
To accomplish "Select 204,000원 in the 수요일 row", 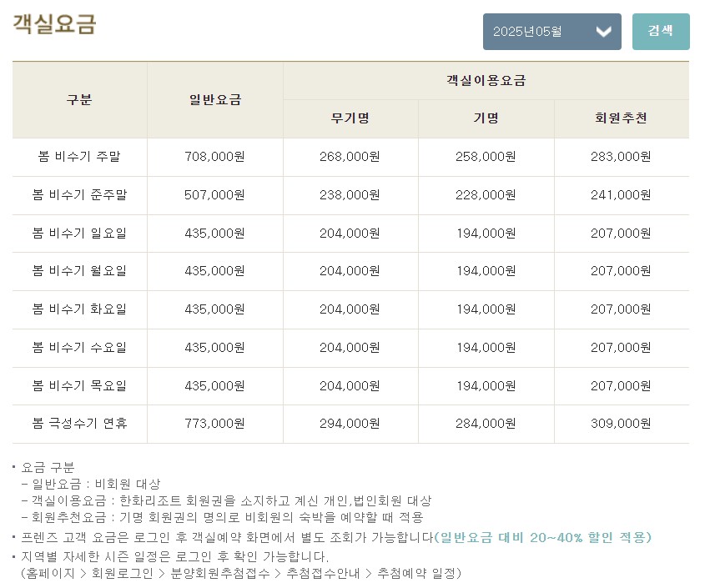I will [350, 347].
